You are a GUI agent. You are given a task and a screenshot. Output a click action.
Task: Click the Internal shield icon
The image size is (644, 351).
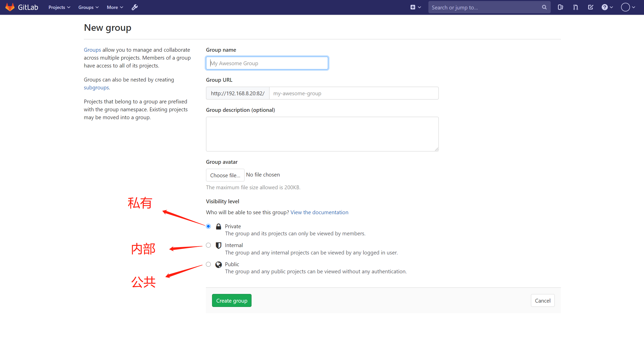(218, 245)
